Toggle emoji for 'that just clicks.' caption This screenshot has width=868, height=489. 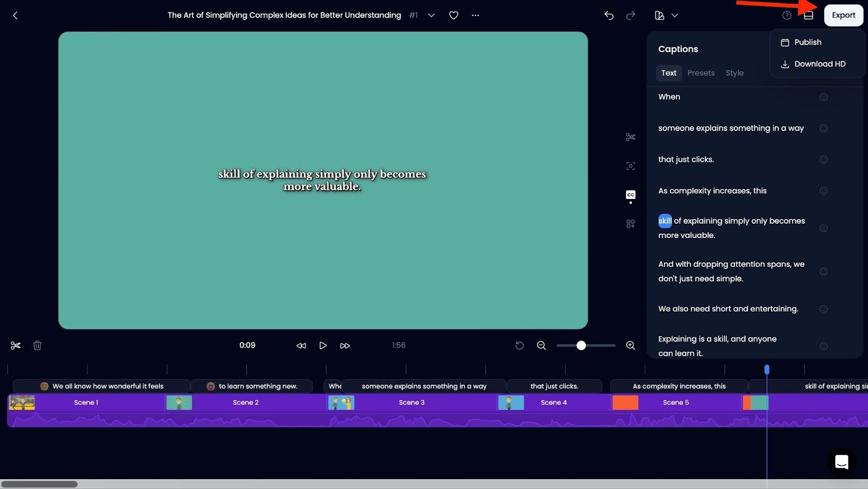point(823,159)
